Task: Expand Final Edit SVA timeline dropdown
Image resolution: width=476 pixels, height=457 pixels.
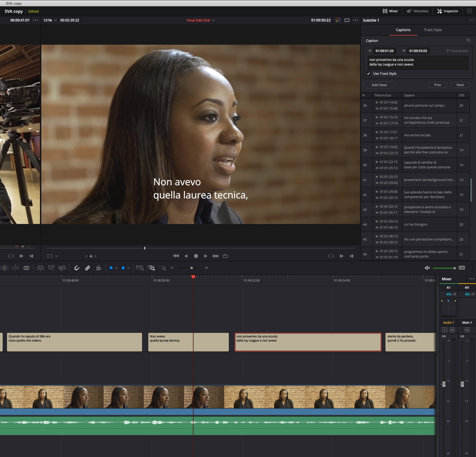Action: coord(213,20)
